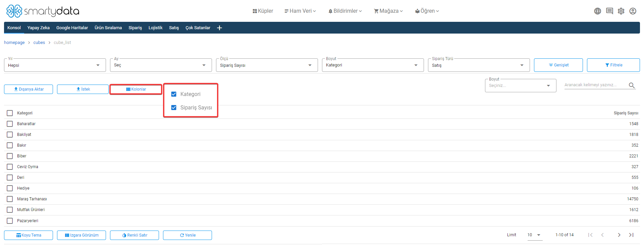
Task: Switch to the Yapay Zeka tab
Action: (x=39, y=28)
